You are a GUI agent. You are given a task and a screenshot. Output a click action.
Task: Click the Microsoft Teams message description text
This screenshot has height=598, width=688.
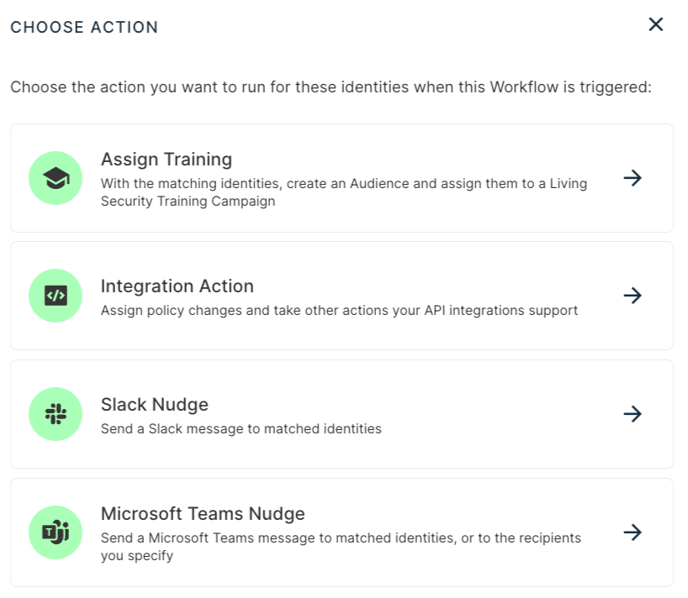coord(341,547)
